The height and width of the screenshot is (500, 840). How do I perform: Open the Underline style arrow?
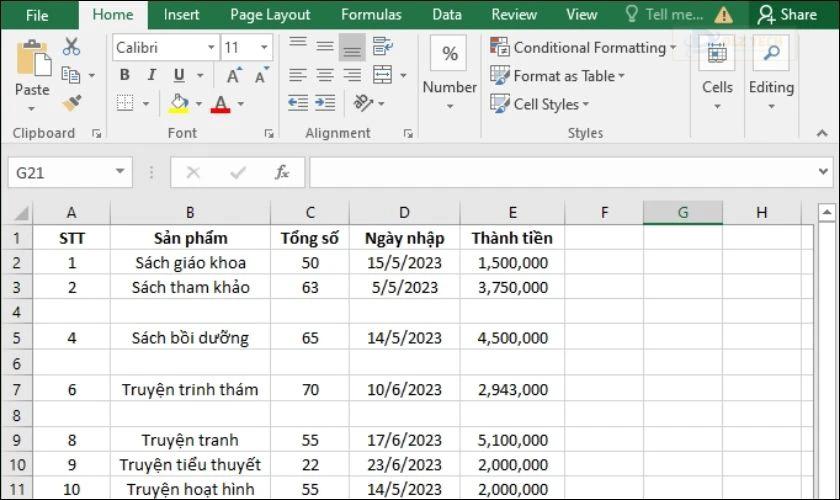tap(200, 75)
